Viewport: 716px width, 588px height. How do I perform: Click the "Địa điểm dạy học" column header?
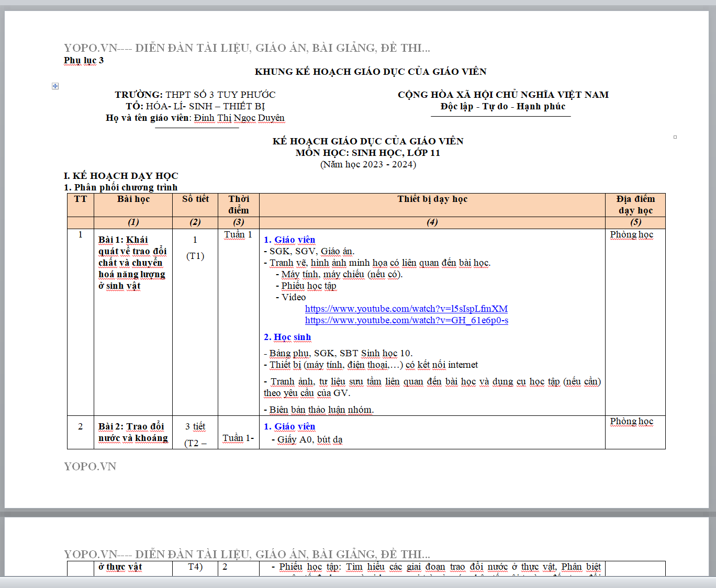(x=635, y=205)
